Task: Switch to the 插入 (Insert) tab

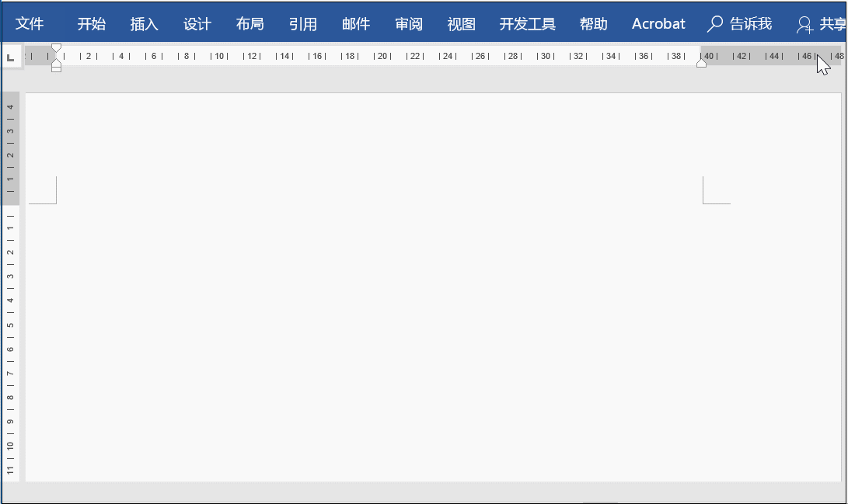Action: [144, 23]
